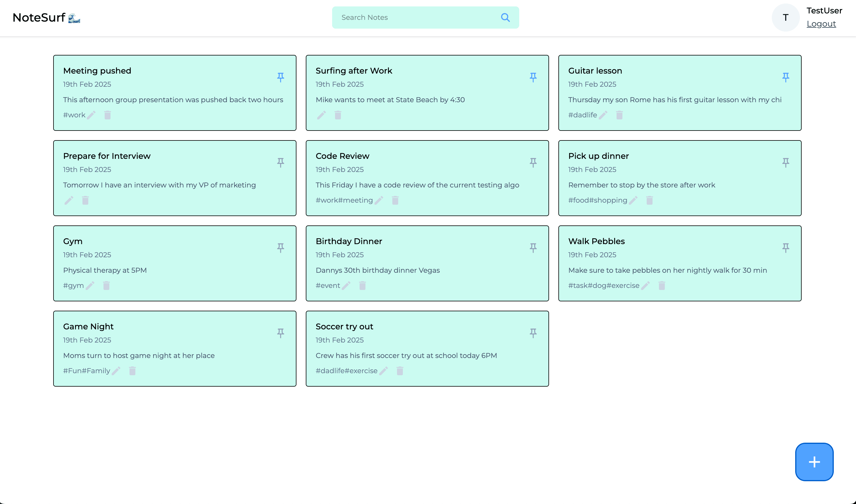Delete the Soccer try out note
The image size is (856, 504).
click(400, 371)
